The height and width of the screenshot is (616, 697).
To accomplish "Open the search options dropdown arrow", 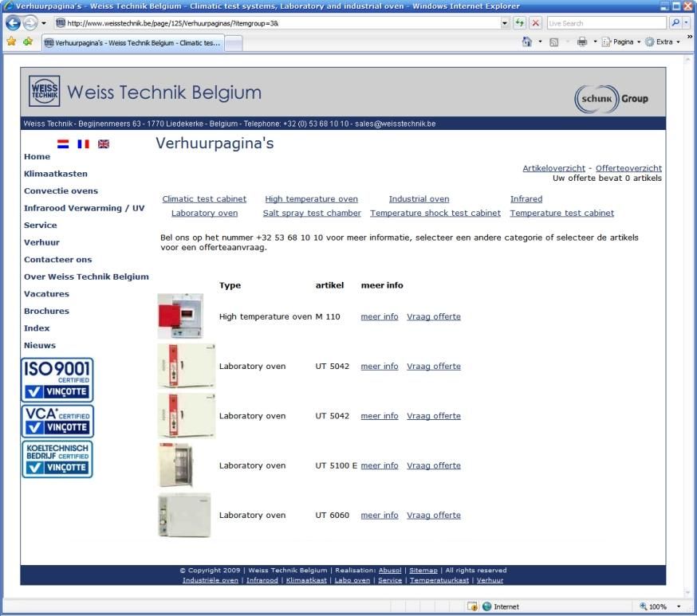I will (x=687, y=22).
